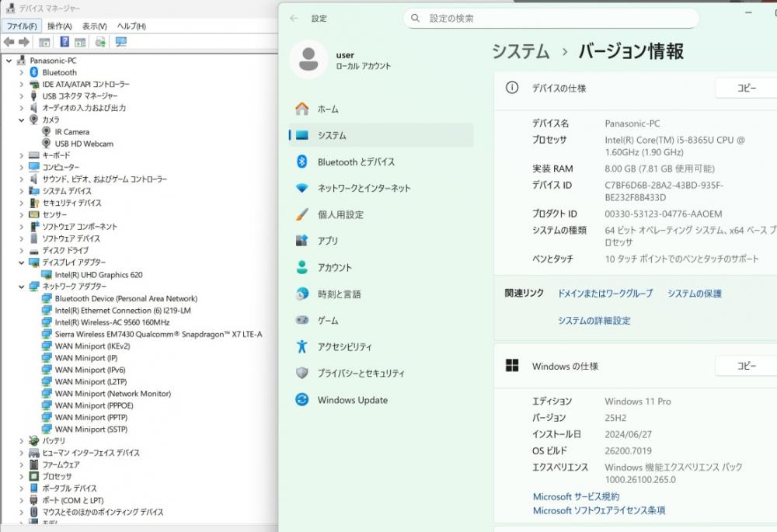Open ゲーム settings page

(381, 321)
